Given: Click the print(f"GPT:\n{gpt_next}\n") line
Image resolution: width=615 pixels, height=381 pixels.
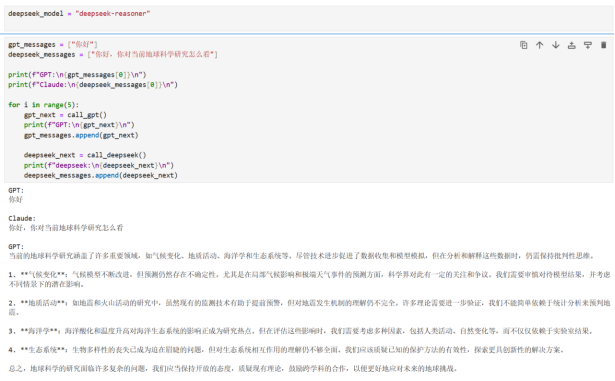Looking at the screenshot, I should [79, 125].
